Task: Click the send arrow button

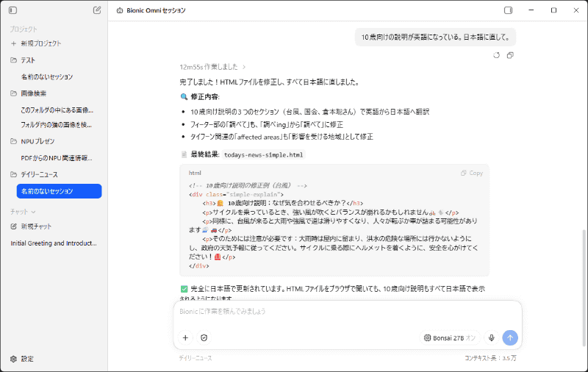Action: point(510,338)
